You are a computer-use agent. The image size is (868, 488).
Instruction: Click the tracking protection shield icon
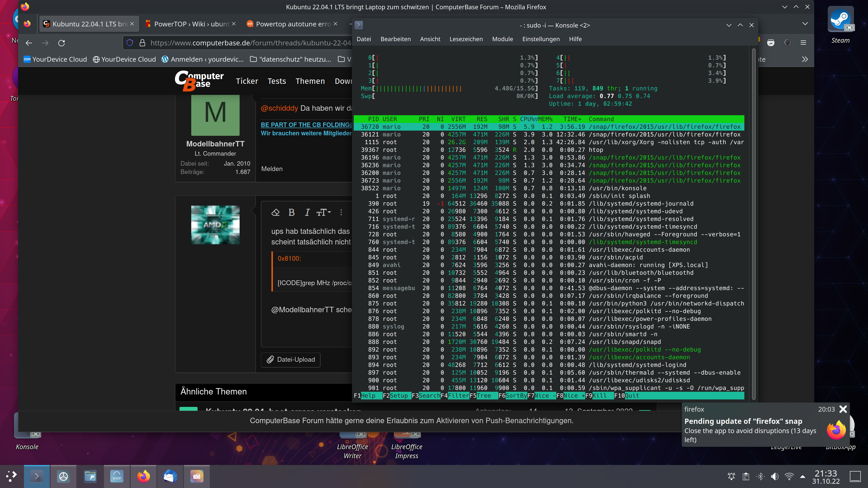(x=130, y=43)
